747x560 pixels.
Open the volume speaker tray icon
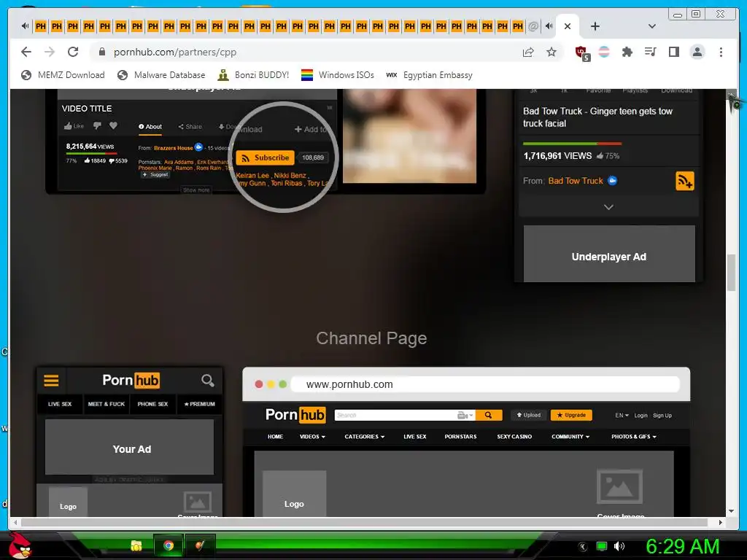point(619,546)
